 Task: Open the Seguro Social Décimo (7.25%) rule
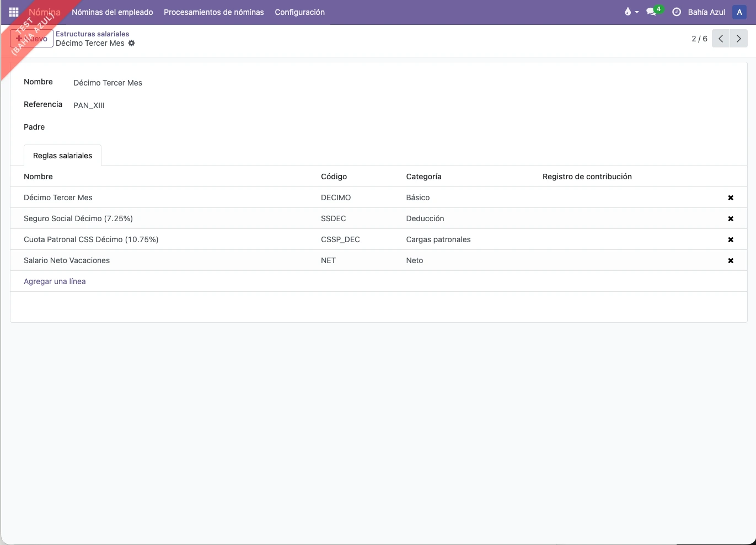pos(78,218)
